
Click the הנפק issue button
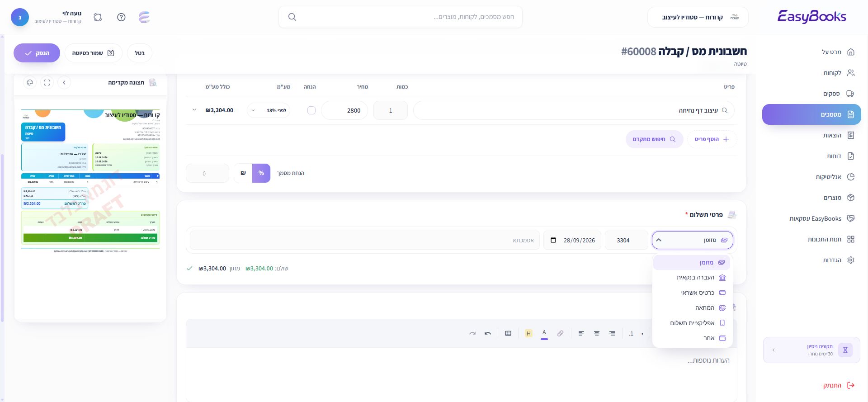pyautogui.click(x=37, y=53)
